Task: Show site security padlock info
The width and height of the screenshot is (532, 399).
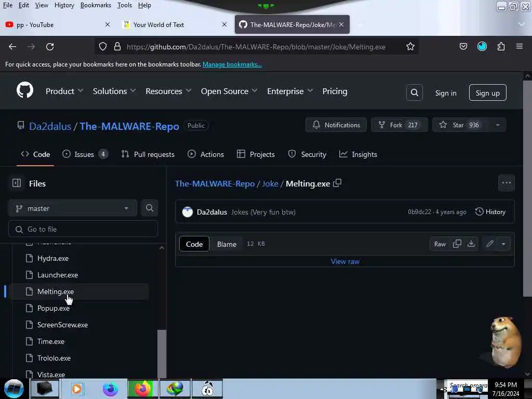Action: click(x=117, y=46)
